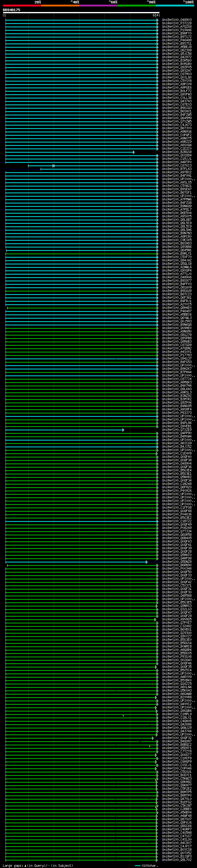Select hit label UniRef100_Q6GR58
This screenshot has height=868, width=197.
coord(177,535)
